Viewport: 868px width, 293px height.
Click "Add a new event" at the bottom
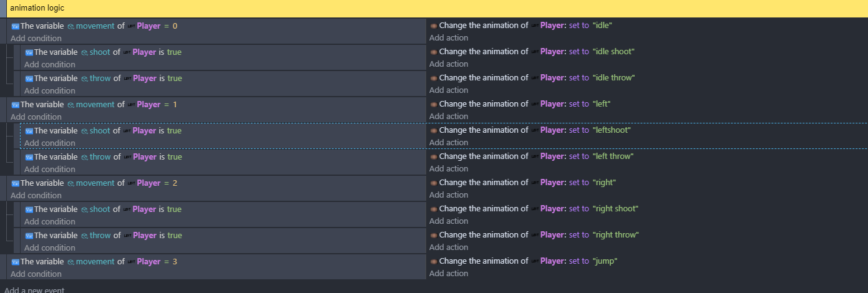coord(34,290)
